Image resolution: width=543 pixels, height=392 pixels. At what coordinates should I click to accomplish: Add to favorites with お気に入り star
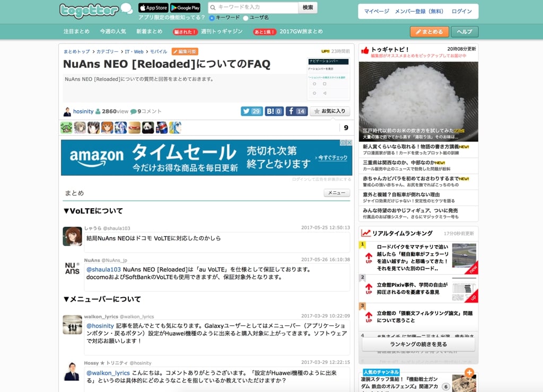click(330, 111)
